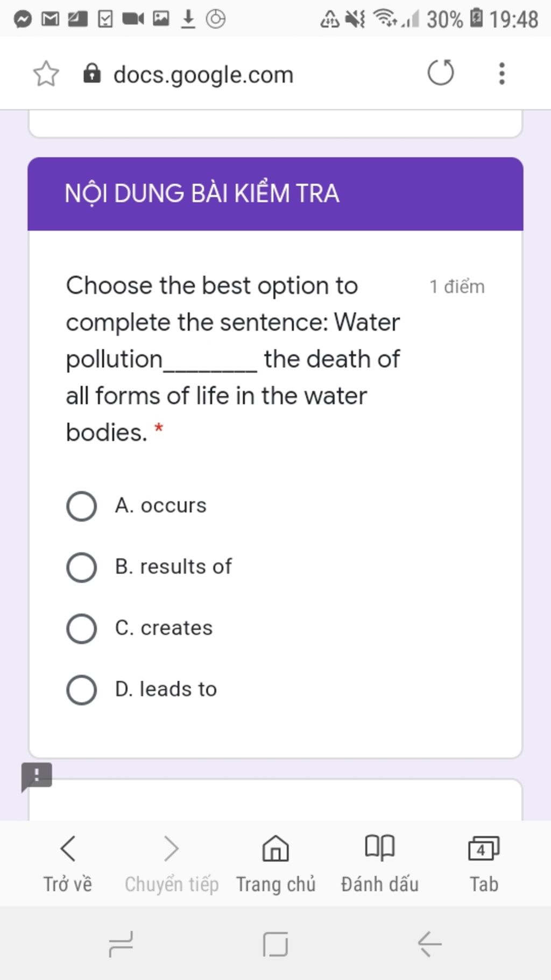This screenshot has height=980, width=551.
Task: Open the three-dot browser menu
Action: (501, 73)
